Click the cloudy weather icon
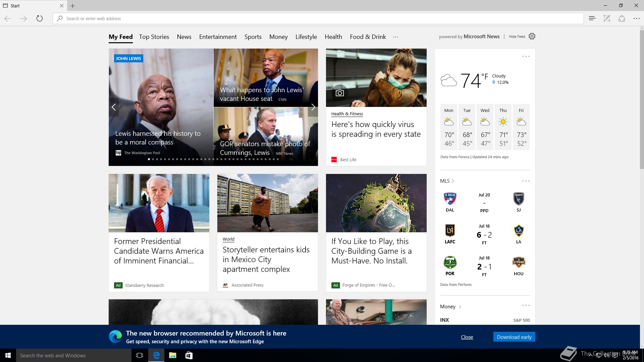This screenshot has width=644, height=362. click(448, 80)
